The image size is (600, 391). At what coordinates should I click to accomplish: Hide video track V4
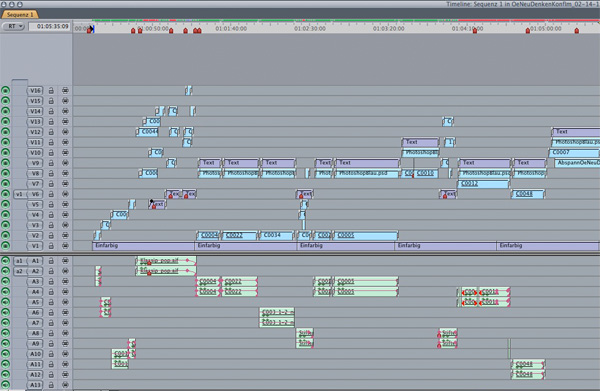click(x=5, y=215)
